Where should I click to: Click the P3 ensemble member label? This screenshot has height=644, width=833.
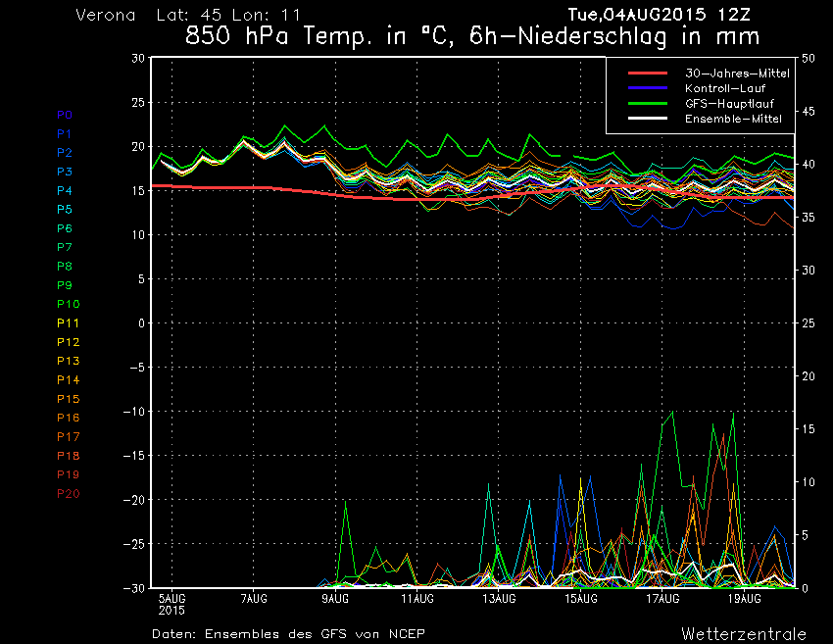[65, 172]
